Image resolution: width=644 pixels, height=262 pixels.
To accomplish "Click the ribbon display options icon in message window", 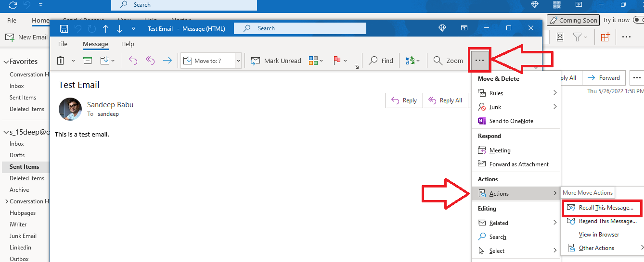I will point(464,28).
